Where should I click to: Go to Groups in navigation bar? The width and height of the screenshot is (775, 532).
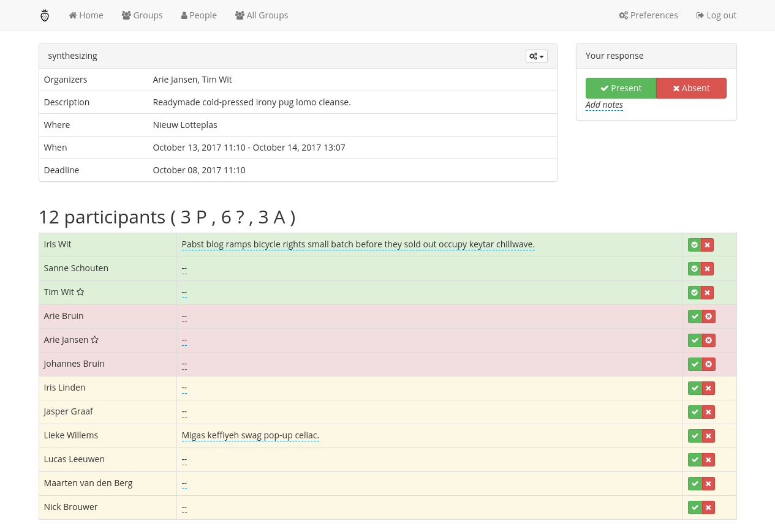(142, 15)
